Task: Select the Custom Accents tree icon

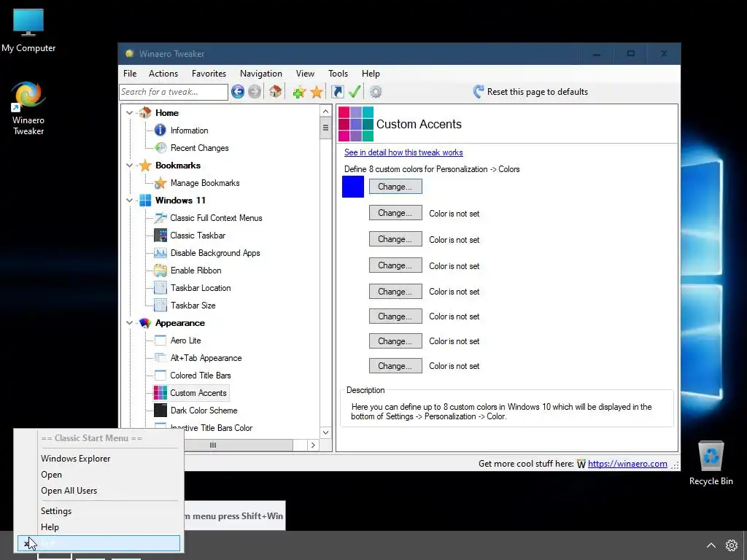Action: [160, 393]
